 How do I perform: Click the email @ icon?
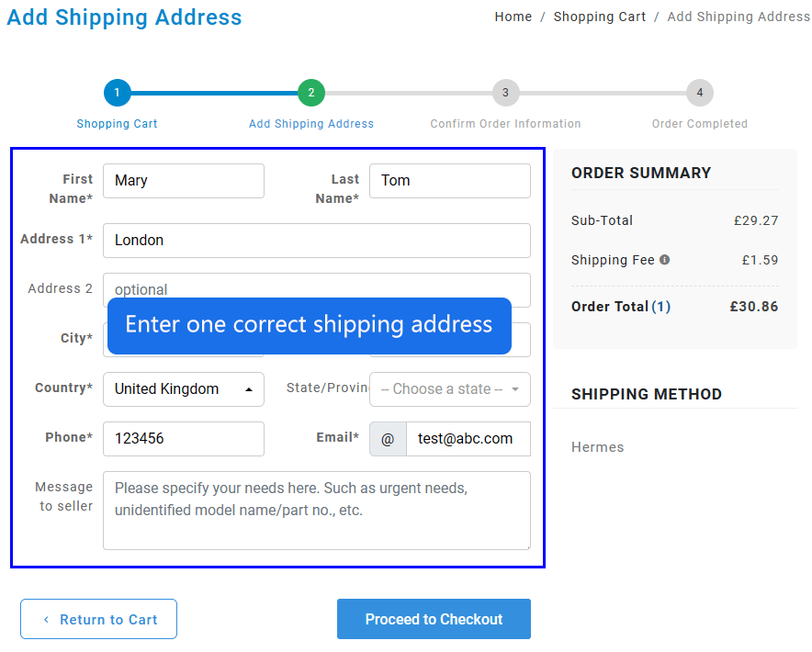[388, 439]
